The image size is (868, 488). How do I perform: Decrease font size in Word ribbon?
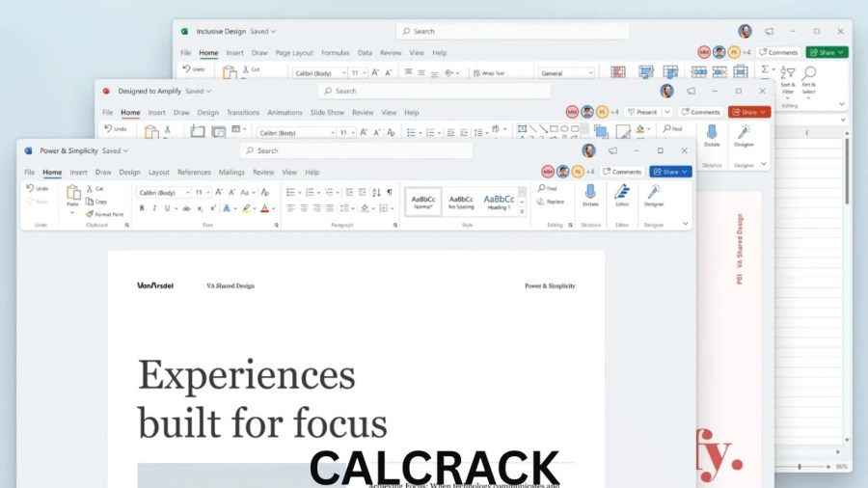click(231, 192)
